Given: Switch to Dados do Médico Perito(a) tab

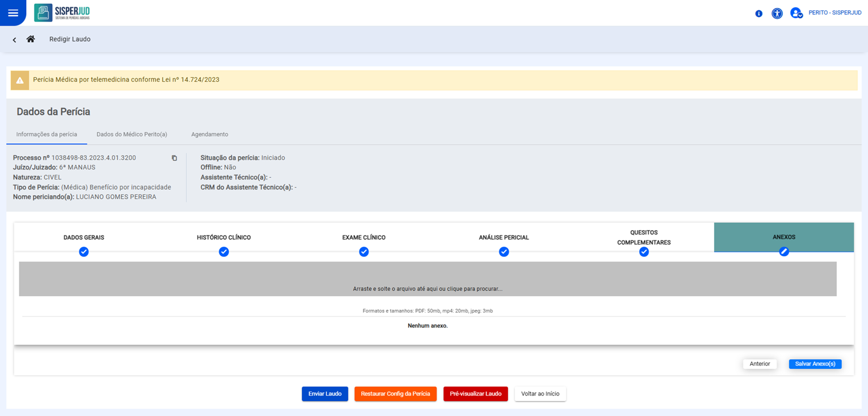Looking at the screenshot, I should coord(132,135).
